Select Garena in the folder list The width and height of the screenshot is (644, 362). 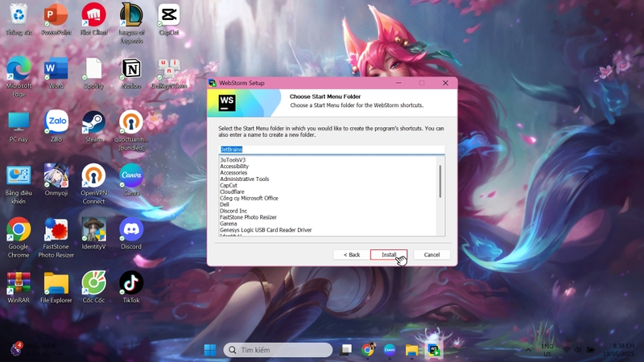click(228, 224)
